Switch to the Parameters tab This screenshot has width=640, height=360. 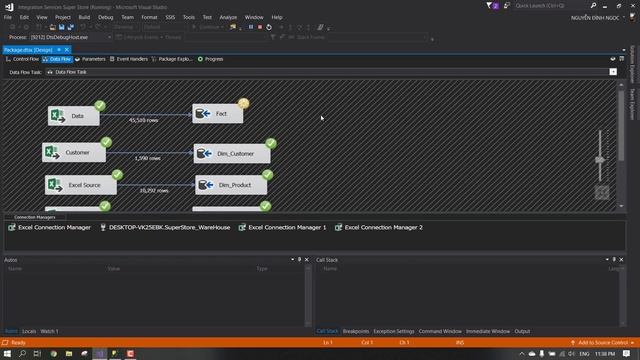pyautogui.click(x=90, y=59)
